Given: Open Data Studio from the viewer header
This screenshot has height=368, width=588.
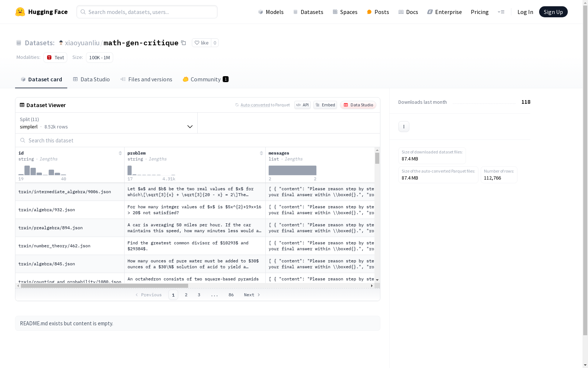Looking at the screenshot, I should [x=358, y=105].
